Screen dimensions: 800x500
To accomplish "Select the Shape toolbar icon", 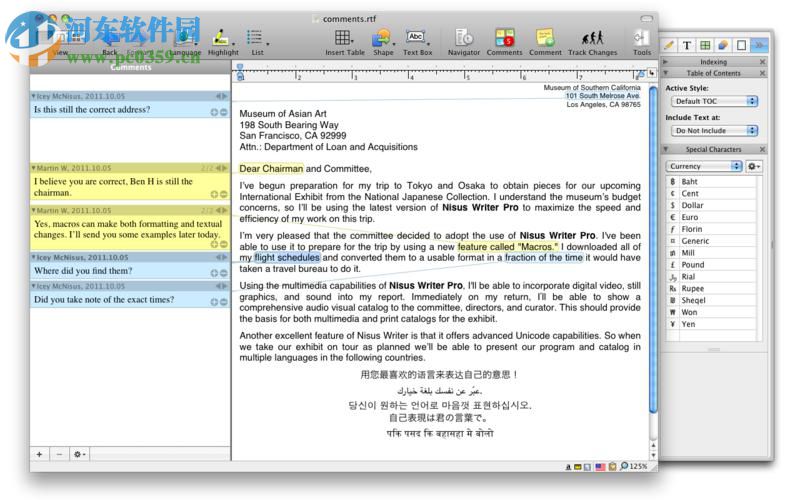I will click(x=383, y=42).
